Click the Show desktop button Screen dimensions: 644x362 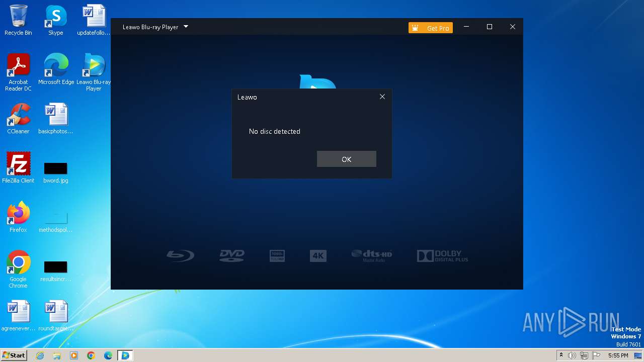pos(638,355)
